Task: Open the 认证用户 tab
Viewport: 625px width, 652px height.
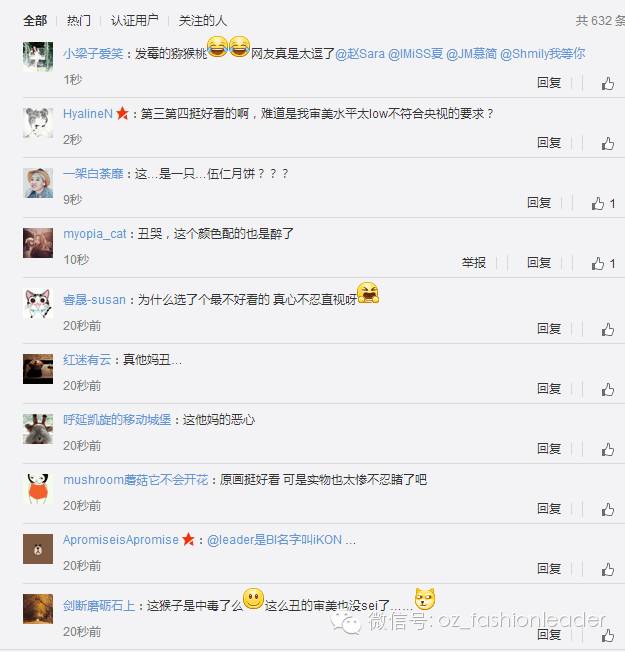Action: pyautogui.click(x=134, y=20)
